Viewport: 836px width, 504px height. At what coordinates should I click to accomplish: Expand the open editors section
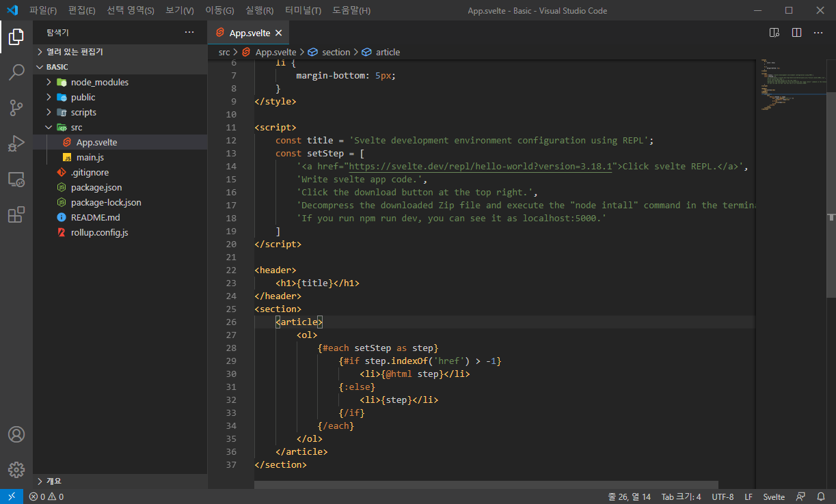coord(120,52)
